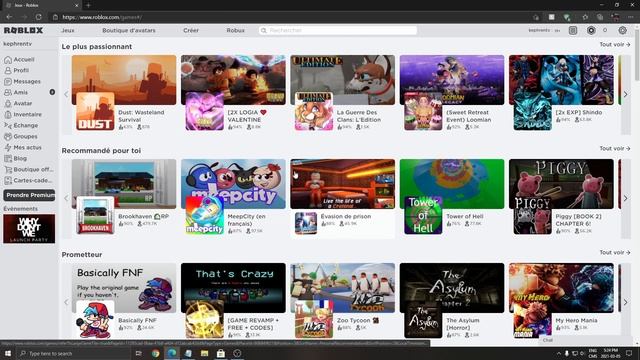Open The Asylum banner thumbnail
This screenshot has width=640, height=360.
tap(452, 288)
